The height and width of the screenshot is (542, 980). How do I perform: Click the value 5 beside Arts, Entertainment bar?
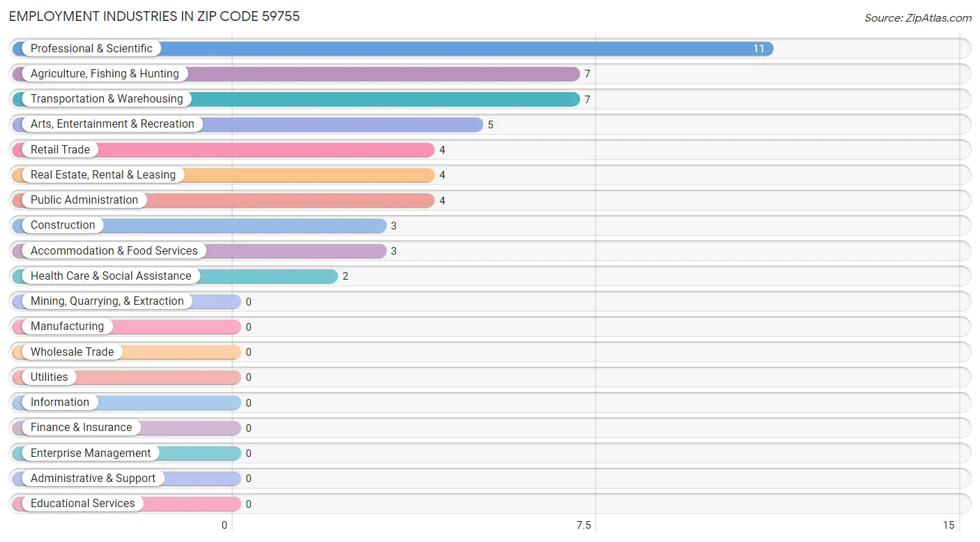coord(491,125)
